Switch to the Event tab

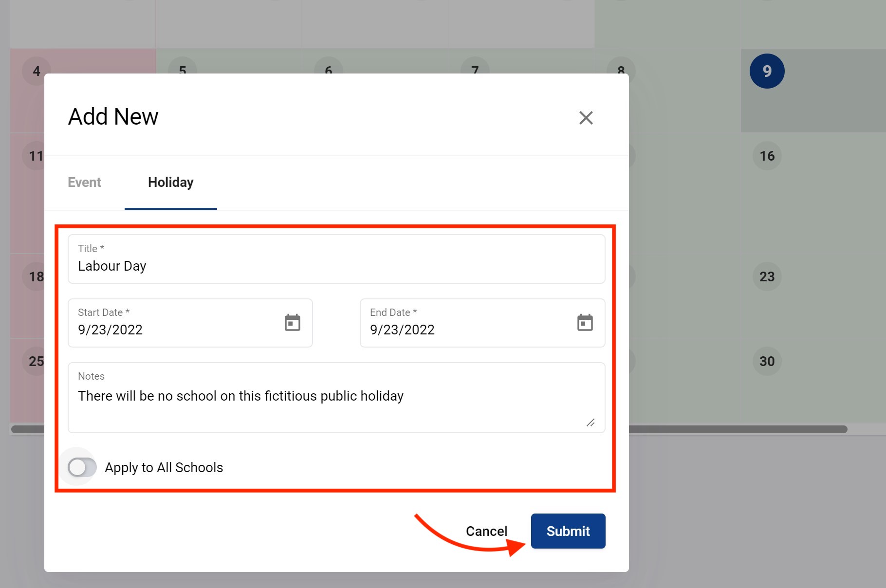click(84, 183)
